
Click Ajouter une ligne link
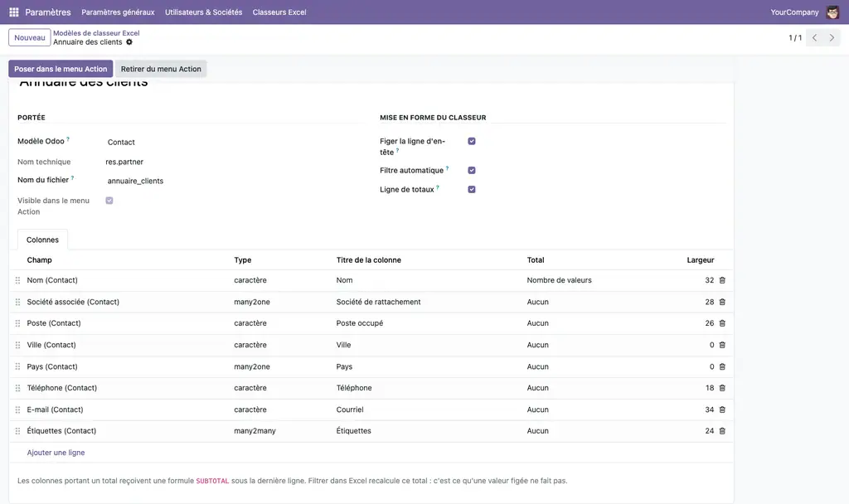56,453
